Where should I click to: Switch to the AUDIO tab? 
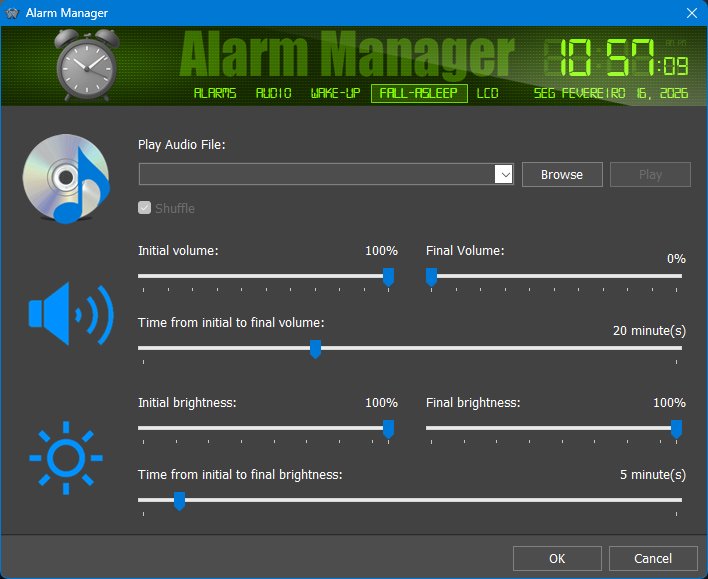274,93
